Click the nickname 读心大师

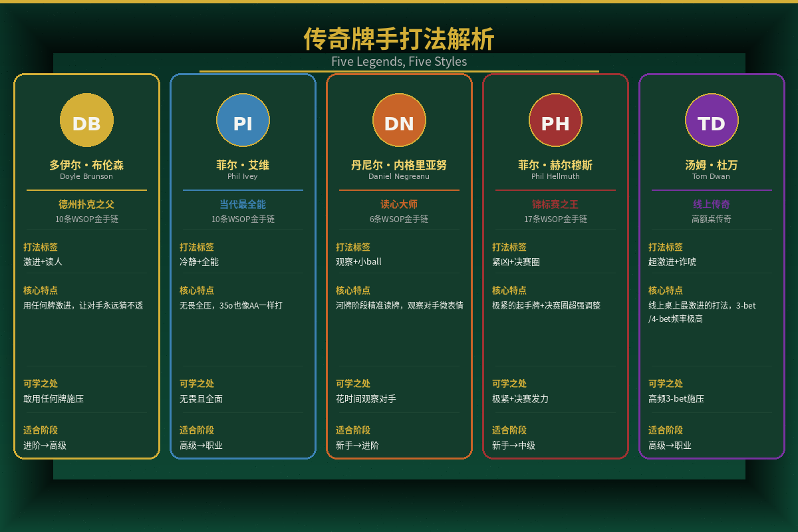click(399, 204)
